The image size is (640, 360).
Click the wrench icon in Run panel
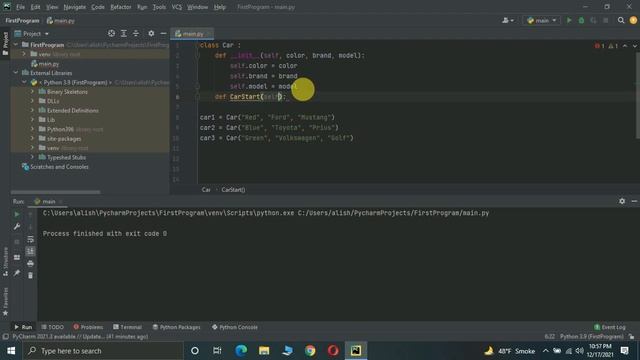pyautogui.click(x=17, y=227)
